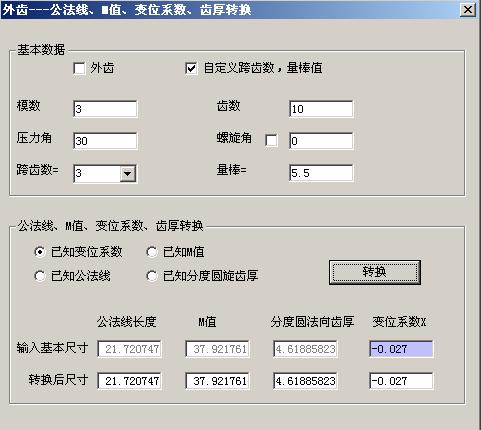Click the 压力角 input field

105,141
